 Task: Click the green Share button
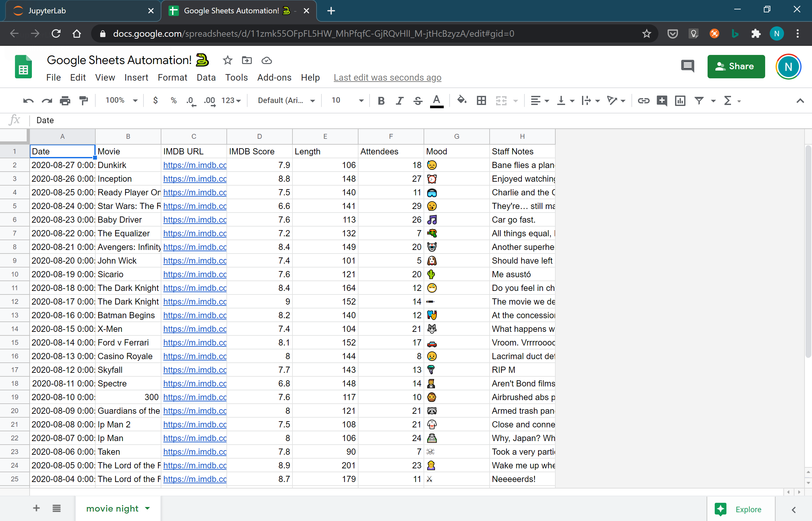736,66
